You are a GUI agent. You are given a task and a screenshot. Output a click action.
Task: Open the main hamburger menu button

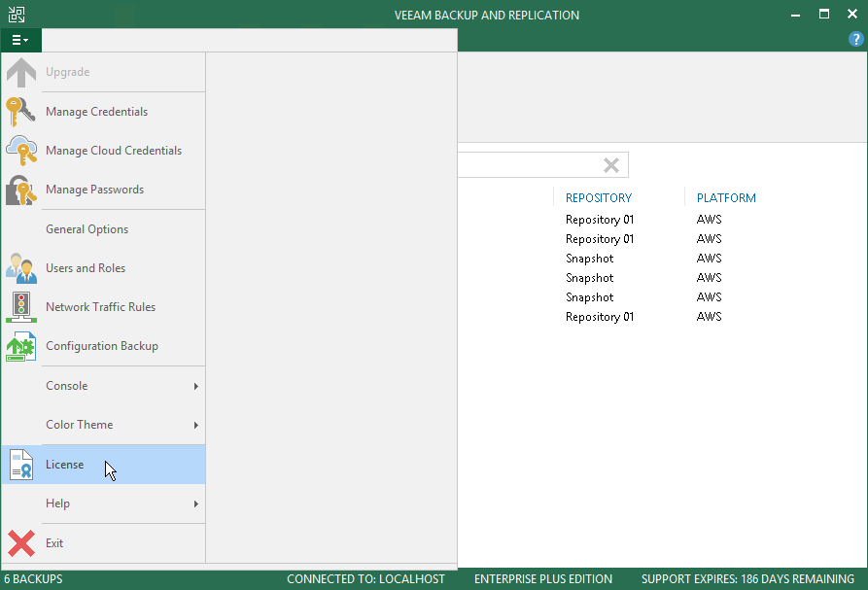tap(21, 41)
